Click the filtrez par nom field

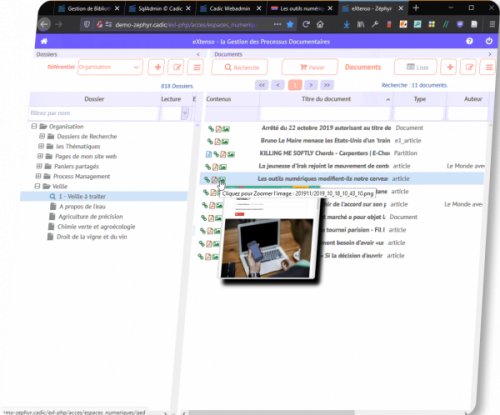click(93, 113)
